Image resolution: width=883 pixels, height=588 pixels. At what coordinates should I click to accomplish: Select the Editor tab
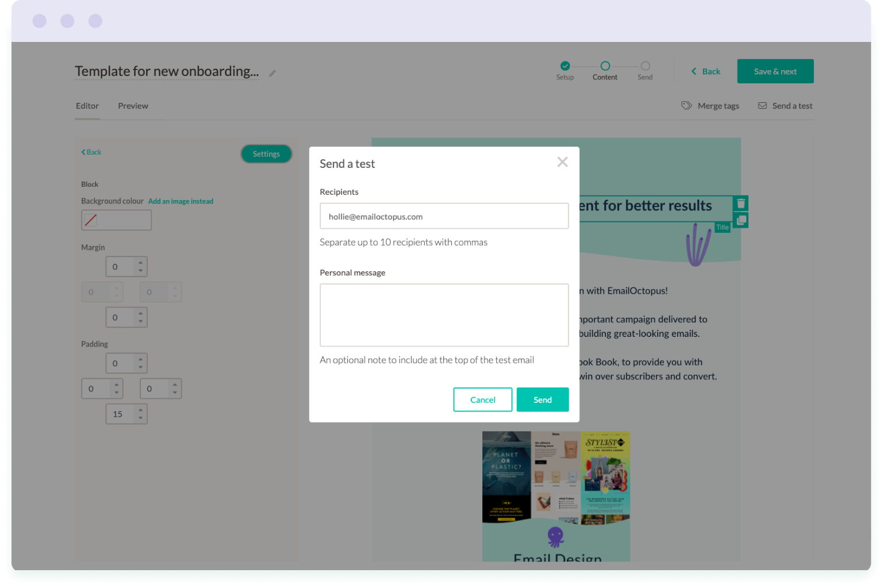point(87,106)
